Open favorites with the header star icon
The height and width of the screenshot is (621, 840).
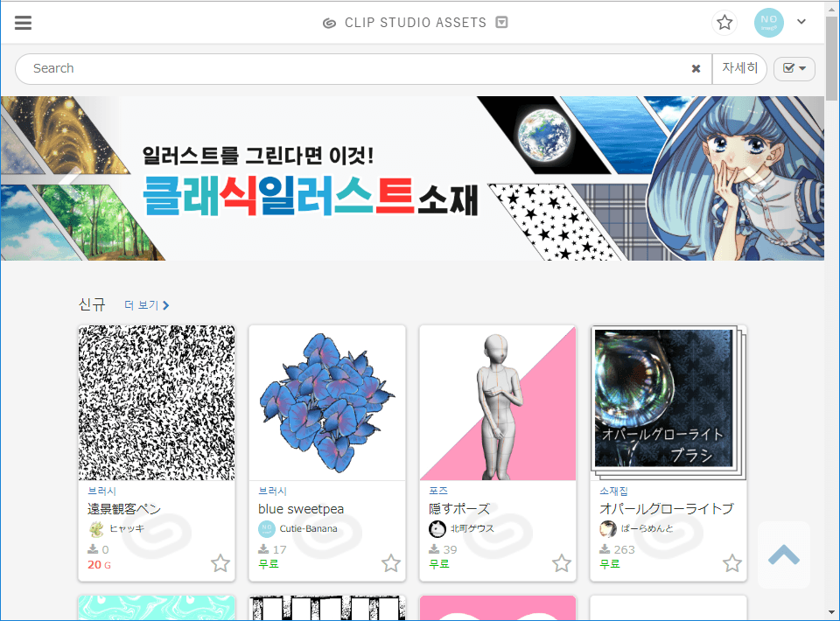tap(724, 22)
